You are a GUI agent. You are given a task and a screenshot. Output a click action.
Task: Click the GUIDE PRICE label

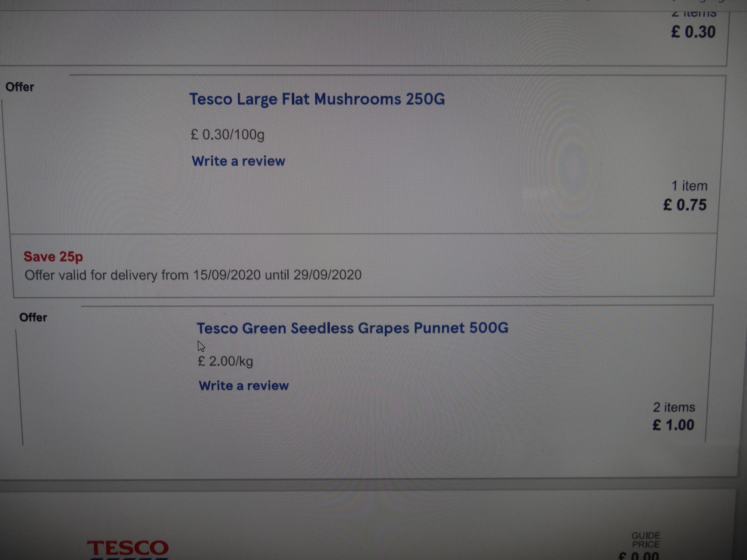[646, 540]
